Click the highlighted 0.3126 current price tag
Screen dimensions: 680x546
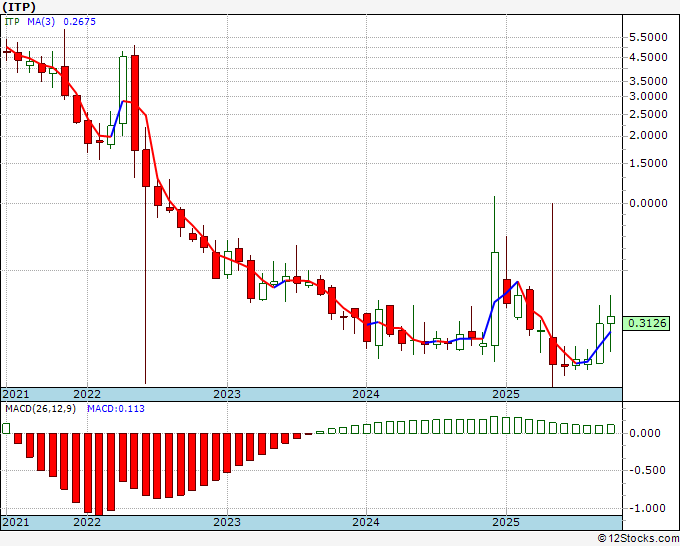[646, 324]
